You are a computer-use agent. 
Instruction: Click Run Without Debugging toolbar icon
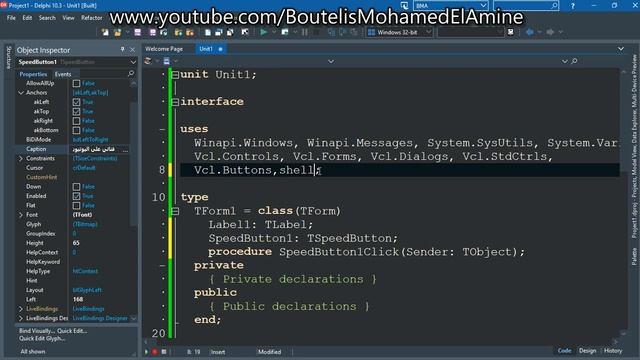point(285,32)
